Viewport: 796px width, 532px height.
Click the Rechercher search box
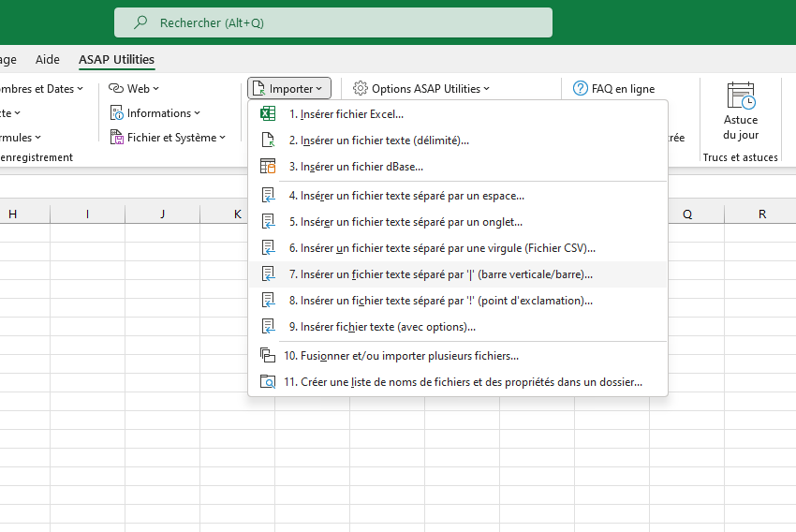pos(333,22)
